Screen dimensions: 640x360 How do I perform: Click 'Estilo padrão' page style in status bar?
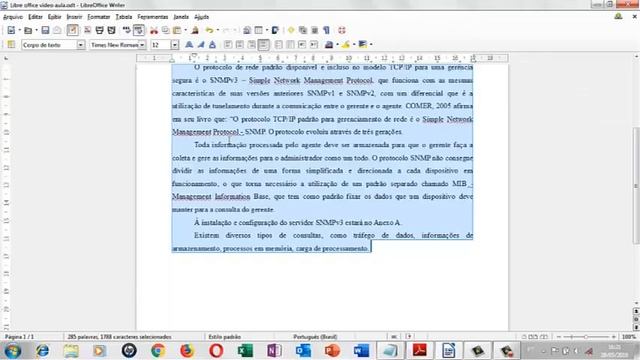coord(224,337)
